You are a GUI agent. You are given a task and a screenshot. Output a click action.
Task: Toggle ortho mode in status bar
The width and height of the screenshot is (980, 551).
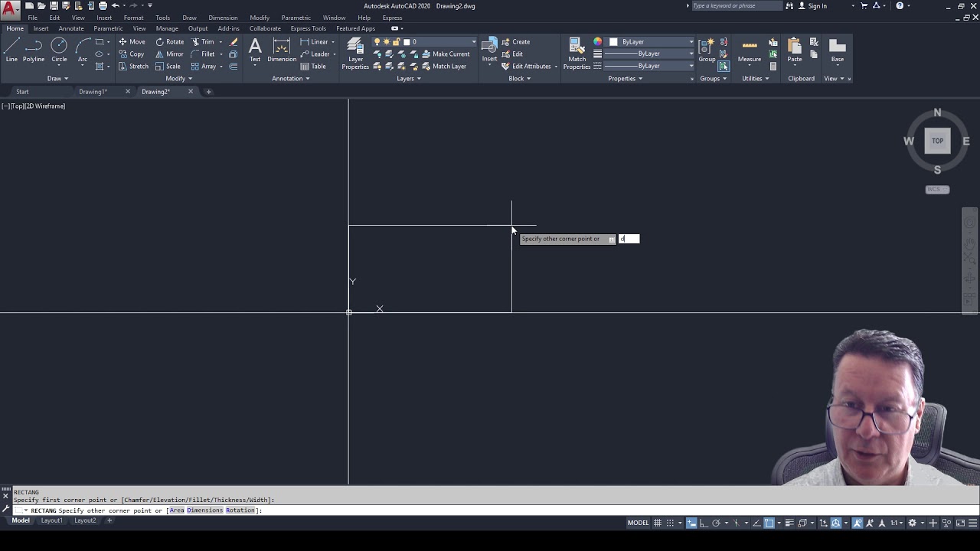click(704, 523)
